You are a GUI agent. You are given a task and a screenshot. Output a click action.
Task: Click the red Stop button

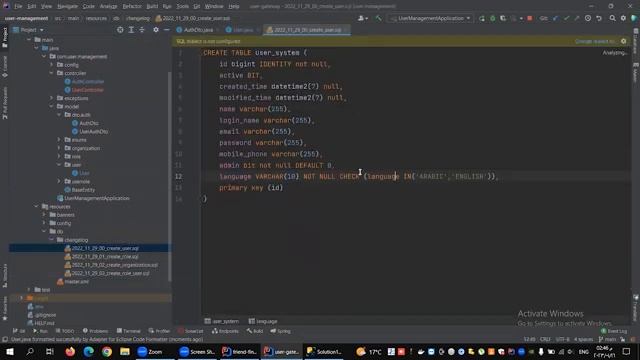(529, 18)
